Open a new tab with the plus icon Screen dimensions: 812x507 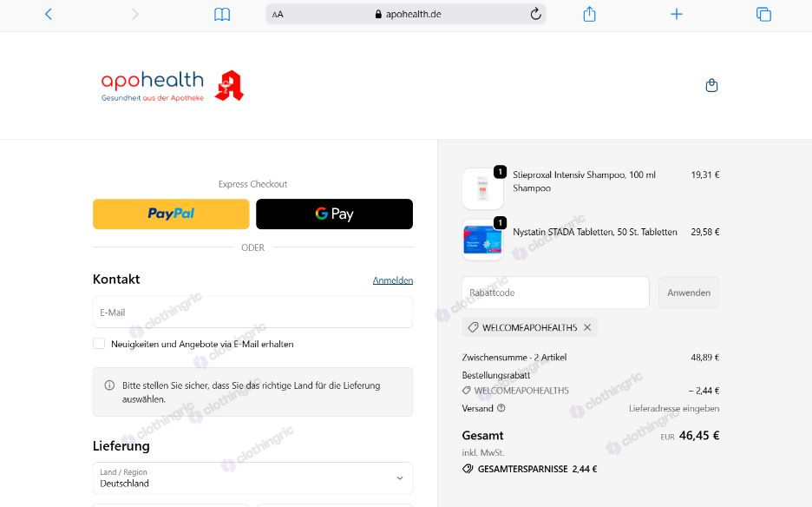tap(677, 14)
